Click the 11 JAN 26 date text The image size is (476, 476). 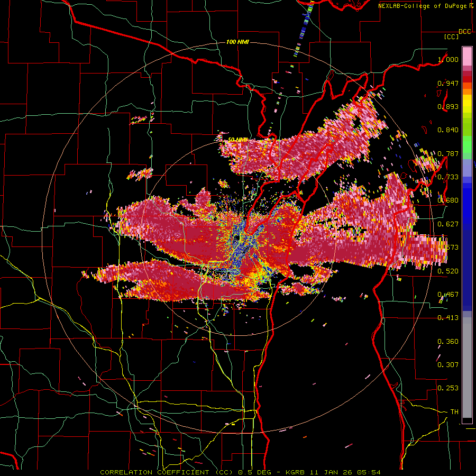[x=332, y=472]
